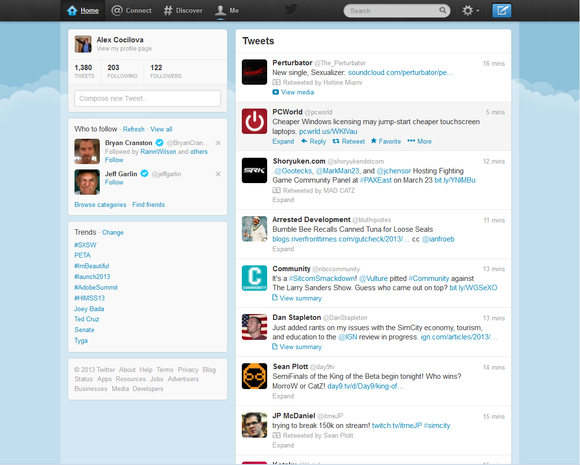The image size is (580, 465).
Task: Open Browse categories link
Action: pos(100,205)
